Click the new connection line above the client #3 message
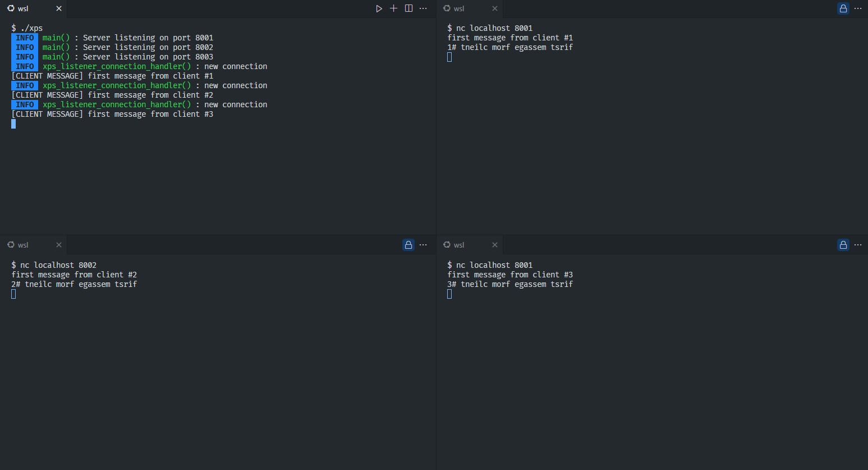Viewport: 868px width, 470px height. (x=139, y=104)
